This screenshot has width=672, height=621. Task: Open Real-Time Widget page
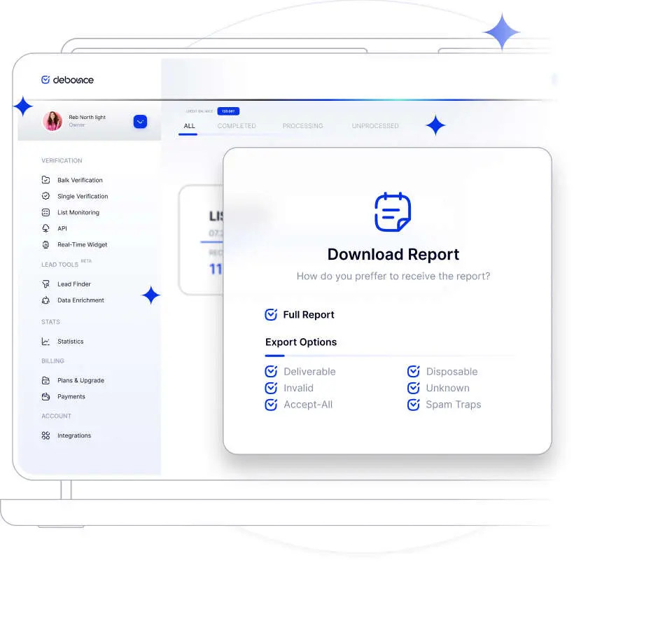[83, 244]
